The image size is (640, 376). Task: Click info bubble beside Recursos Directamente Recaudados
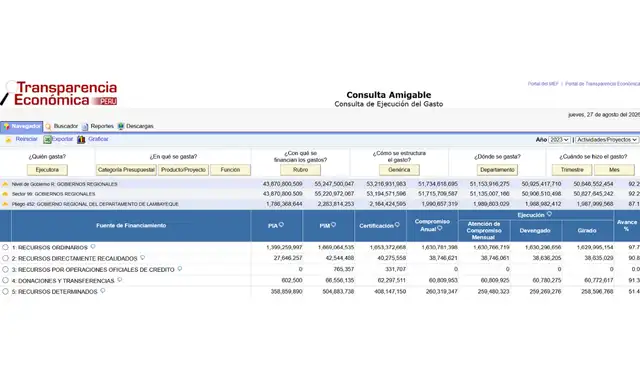point(142,258)
